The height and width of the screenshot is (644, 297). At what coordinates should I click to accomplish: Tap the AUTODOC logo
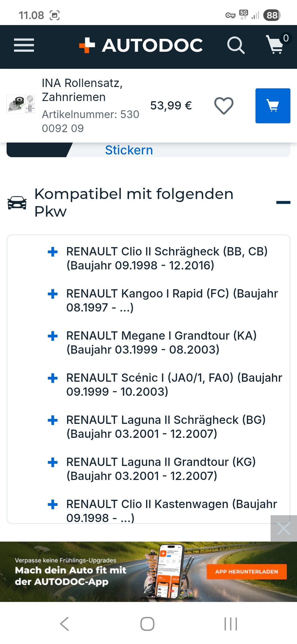click(141, 45)
